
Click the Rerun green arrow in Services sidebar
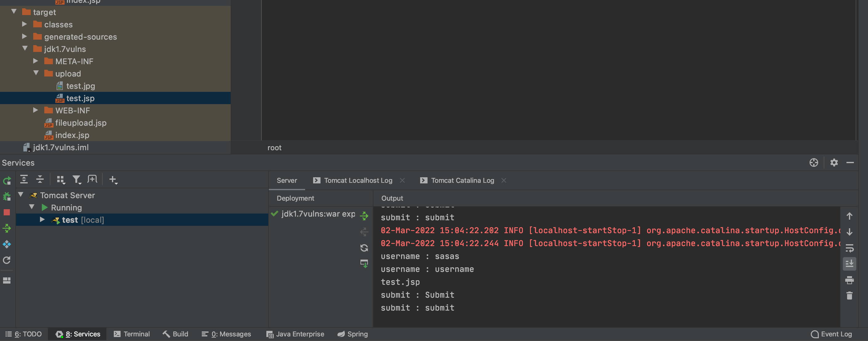pos(7,181)
